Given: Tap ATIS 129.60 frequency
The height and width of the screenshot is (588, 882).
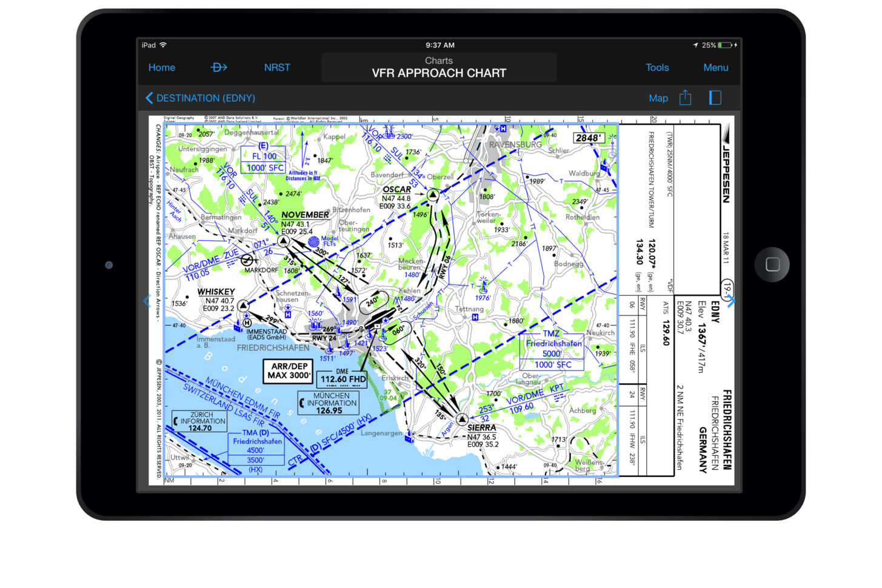Looking at the screenshot, I should coord(666,324).
